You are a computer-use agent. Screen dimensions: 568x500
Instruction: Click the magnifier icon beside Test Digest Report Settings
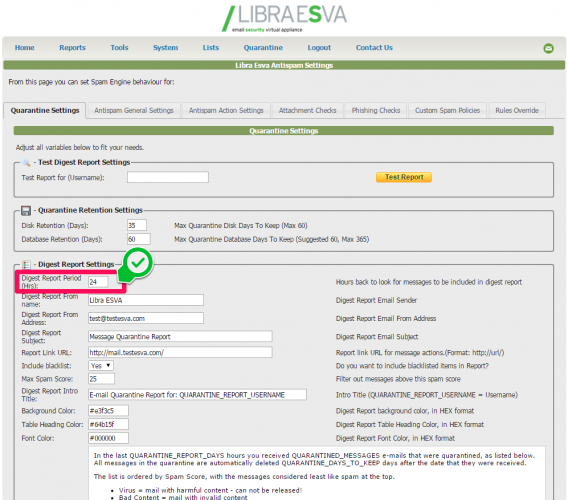[26, 162]
